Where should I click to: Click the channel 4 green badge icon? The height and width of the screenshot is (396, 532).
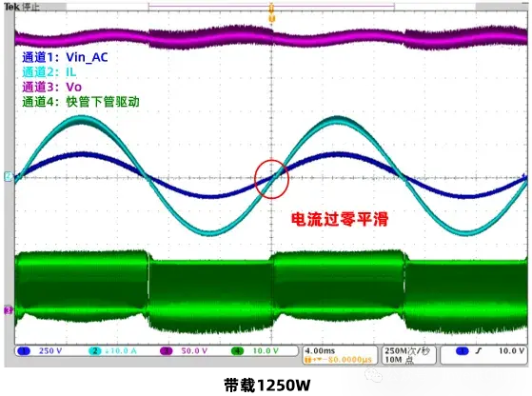click(x=237, y=351)
